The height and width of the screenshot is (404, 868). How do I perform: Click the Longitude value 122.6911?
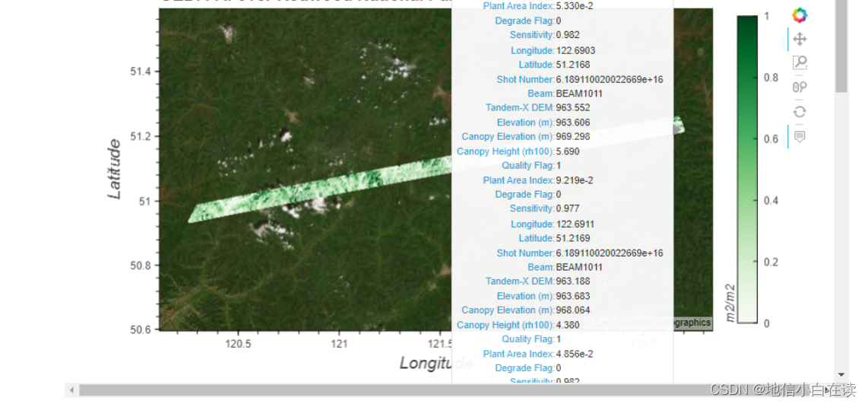[x=575, y=224]
